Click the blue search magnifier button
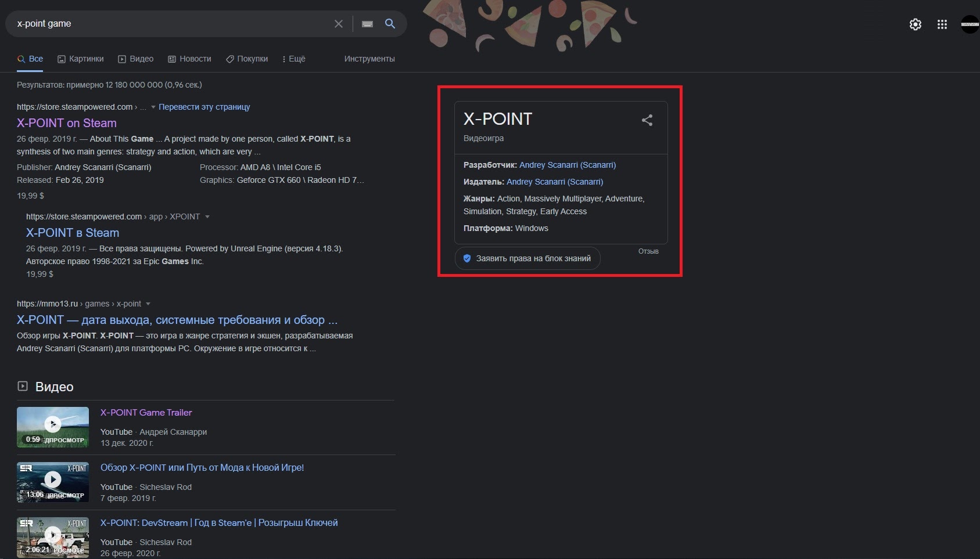Screen dimensions: 980x559 (390, 24)
